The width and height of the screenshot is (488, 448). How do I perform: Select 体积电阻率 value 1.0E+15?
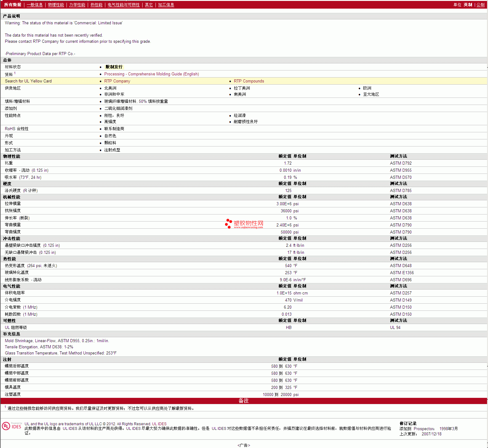(284, 293)
